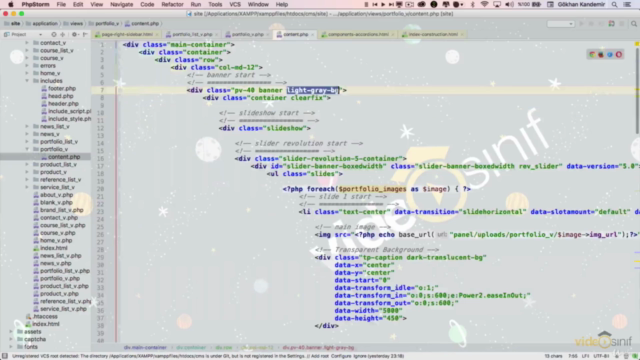The image size is (640, 360).
Task: Switch to index-construction.html tab
Action: (x=433, y=35)
